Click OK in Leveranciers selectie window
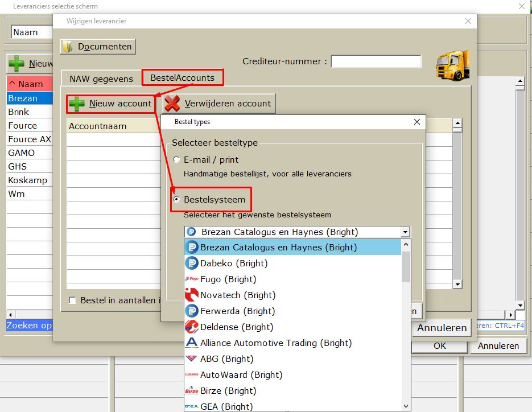 (x=440, y=346)
